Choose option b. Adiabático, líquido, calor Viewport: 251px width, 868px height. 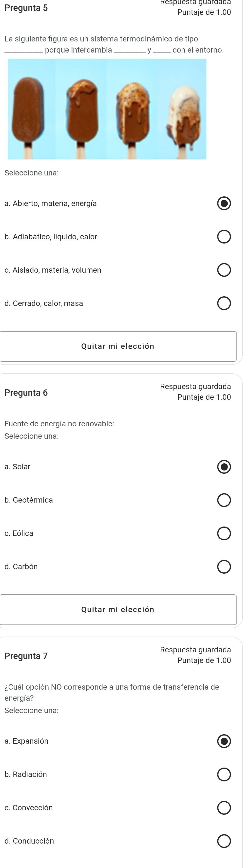coord(224,237)
